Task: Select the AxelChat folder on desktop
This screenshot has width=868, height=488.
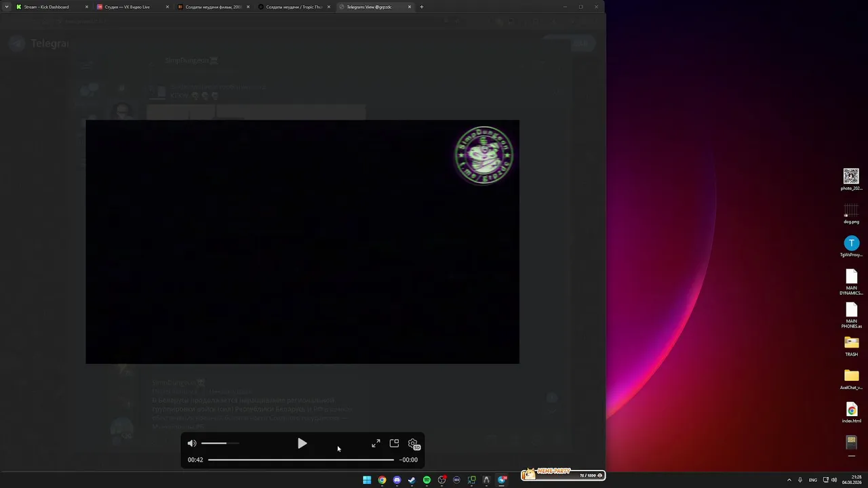Action: tap(851, 380)
